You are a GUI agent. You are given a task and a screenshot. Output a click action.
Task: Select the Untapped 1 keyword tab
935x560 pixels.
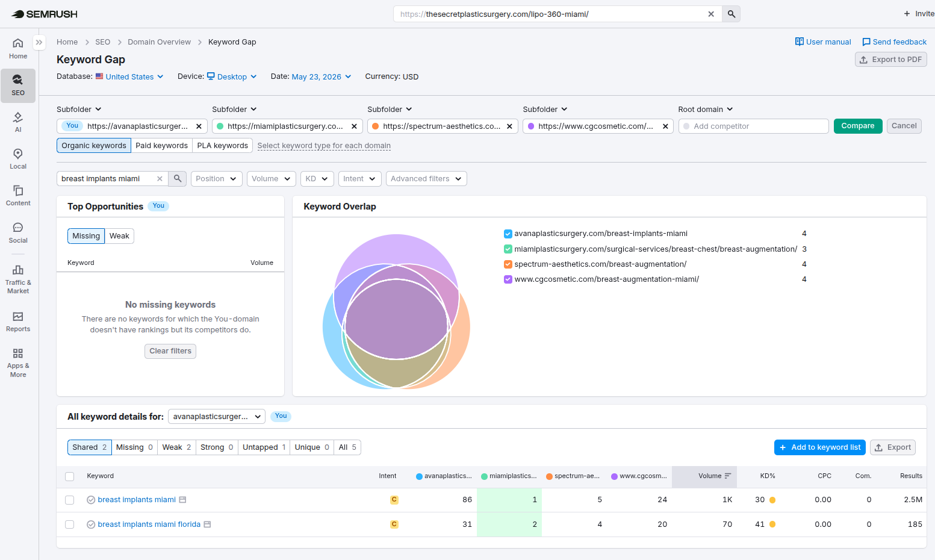click(x=264, y=447)
